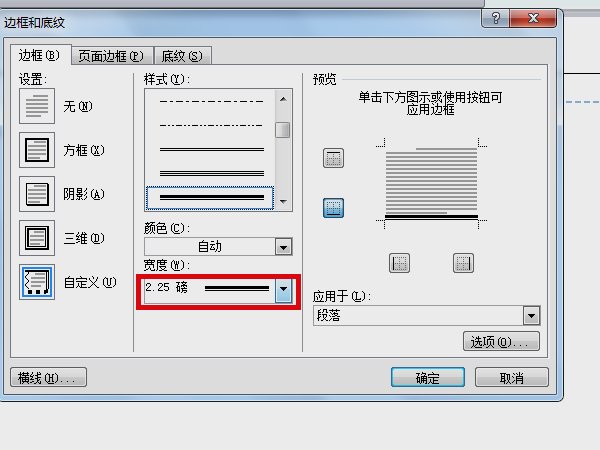Choose the dash-dot line style
Image resolution: width=600 pixels, height=450 pixels.
[211, 125]
